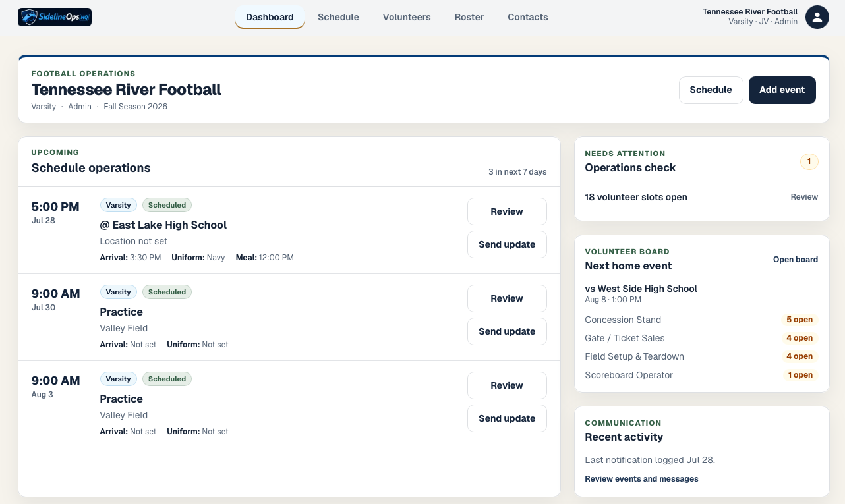Send update for East Lake High School game
This screenshot has height=504, width=845.
pos(507,244)
